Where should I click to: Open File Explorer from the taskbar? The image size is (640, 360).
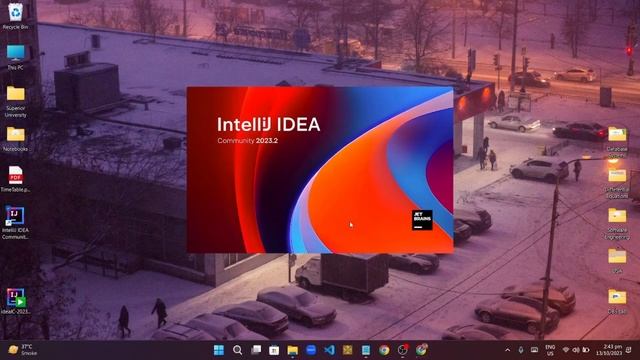[292, 350]
